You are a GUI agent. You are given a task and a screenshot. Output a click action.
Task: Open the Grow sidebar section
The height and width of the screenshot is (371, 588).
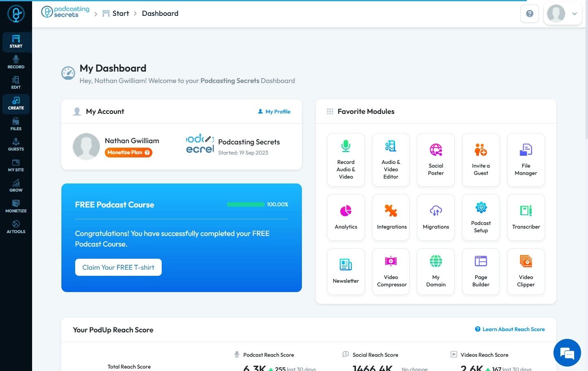(16, 185)
